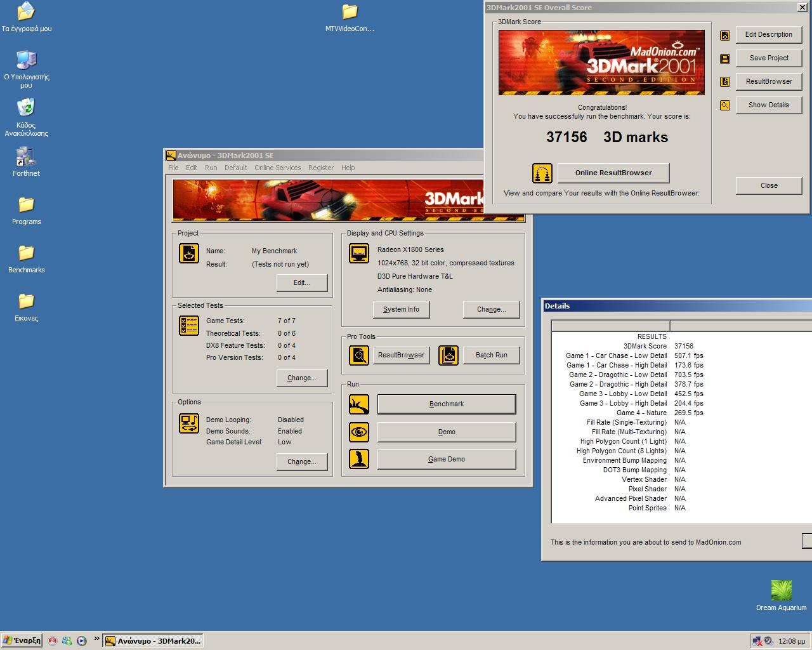Click Edit... in the Project section
812x650 pixels.
coord(302,282)
